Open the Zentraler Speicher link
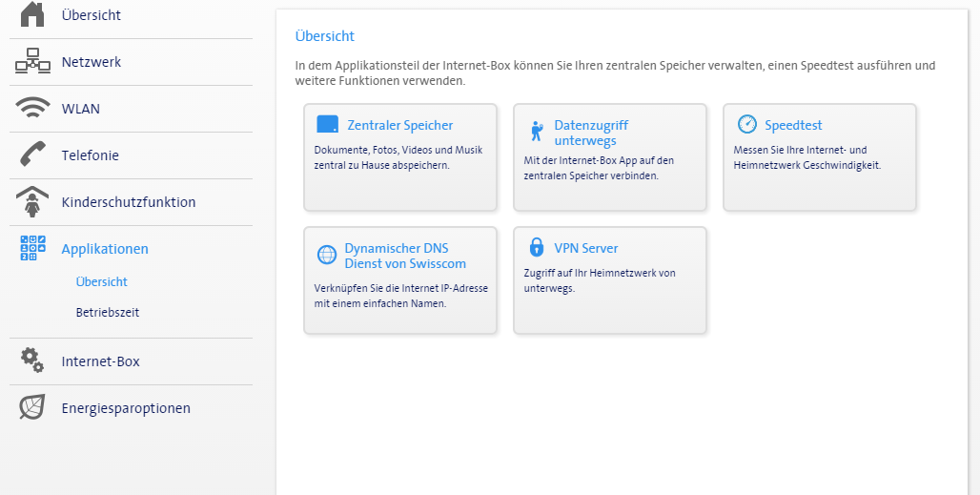The image size is (980, 495). pos(400,125)
